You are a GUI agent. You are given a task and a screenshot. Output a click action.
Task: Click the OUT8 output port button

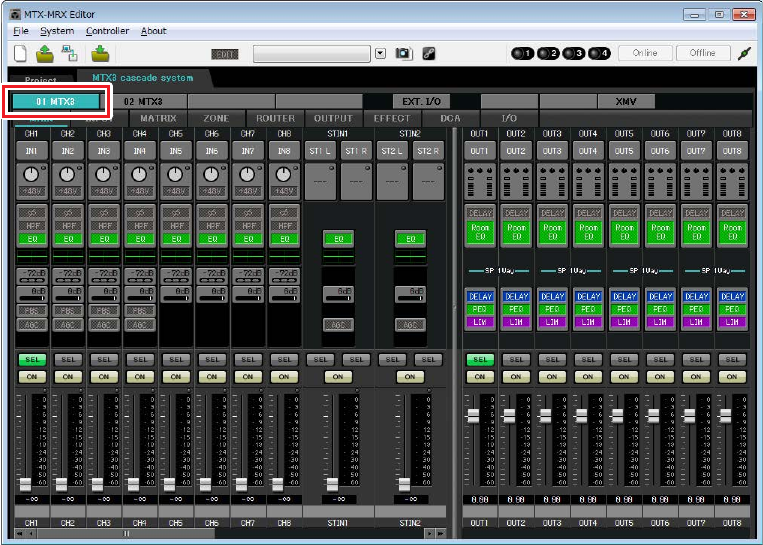tap(732, 151)
